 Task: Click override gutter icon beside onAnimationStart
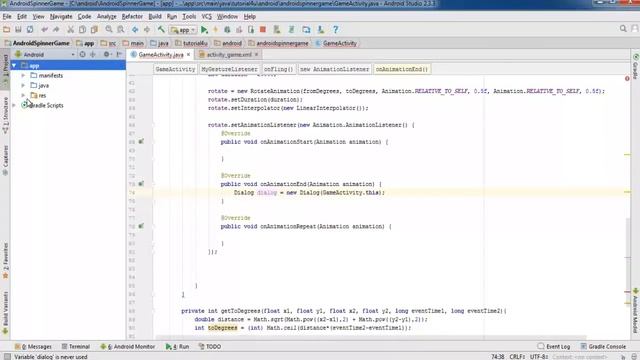[x=141, y=142]
